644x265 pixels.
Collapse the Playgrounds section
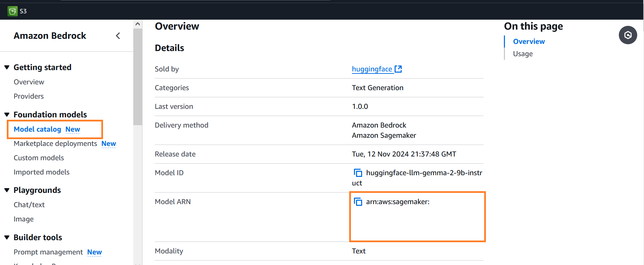click(x=7, y=190)
